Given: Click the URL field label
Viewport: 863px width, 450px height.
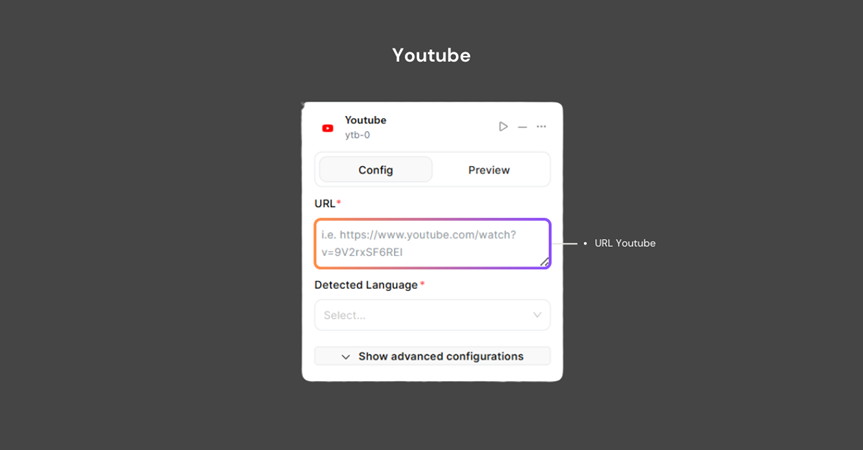Looking at the screenshot, I should [x=325, y=204].
